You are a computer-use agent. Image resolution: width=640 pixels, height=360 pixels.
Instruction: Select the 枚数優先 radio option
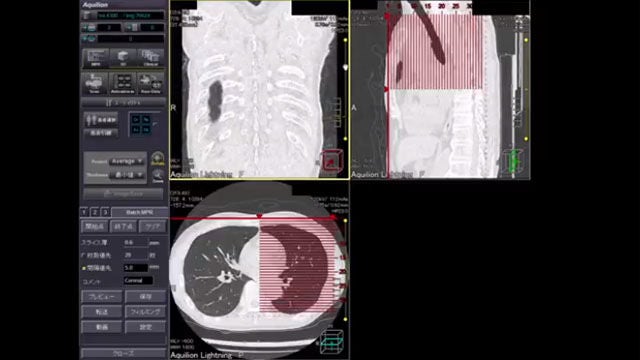coord(84,256)
